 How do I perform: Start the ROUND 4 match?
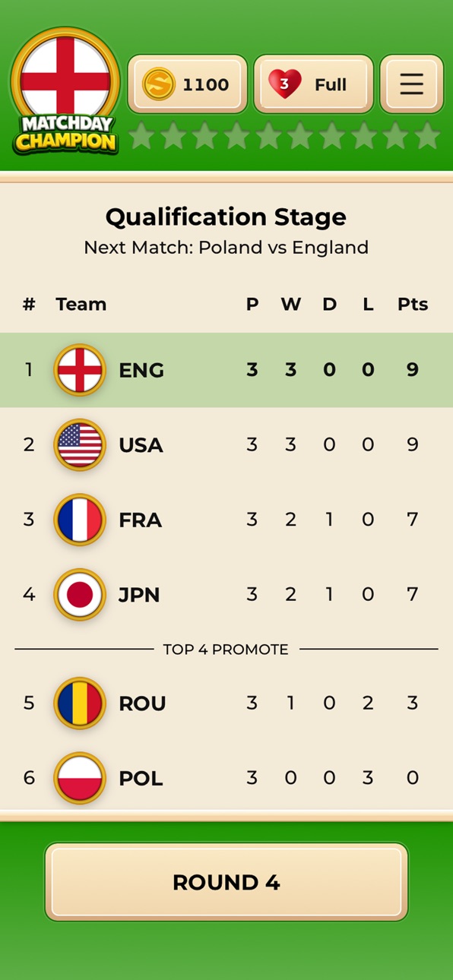coord(226,882)
